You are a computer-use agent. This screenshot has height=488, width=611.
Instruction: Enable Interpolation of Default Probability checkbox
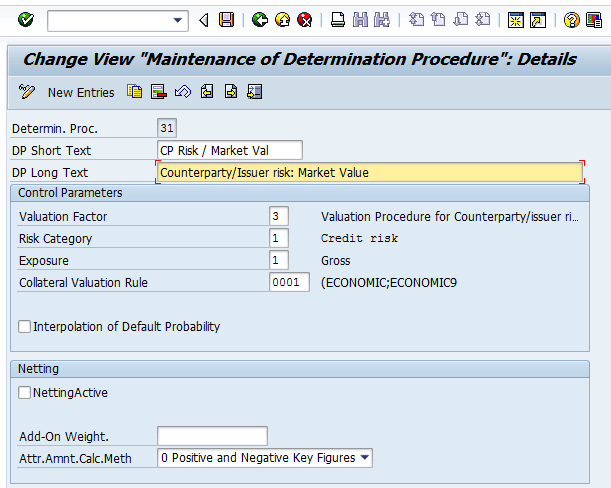[25, 326]
